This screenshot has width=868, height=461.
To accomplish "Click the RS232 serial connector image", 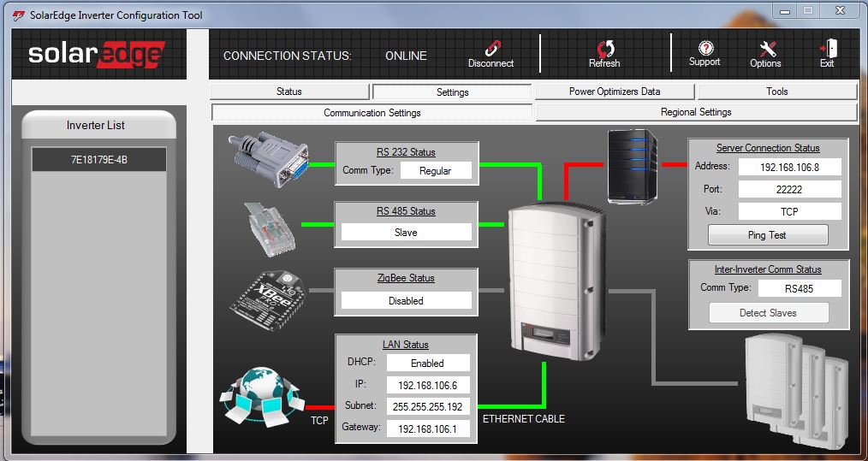I will point(269,159).
